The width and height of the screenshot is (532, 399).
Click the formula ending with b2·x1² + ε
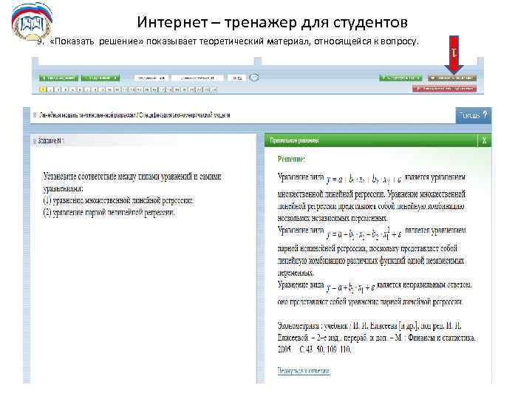[364, 233]
